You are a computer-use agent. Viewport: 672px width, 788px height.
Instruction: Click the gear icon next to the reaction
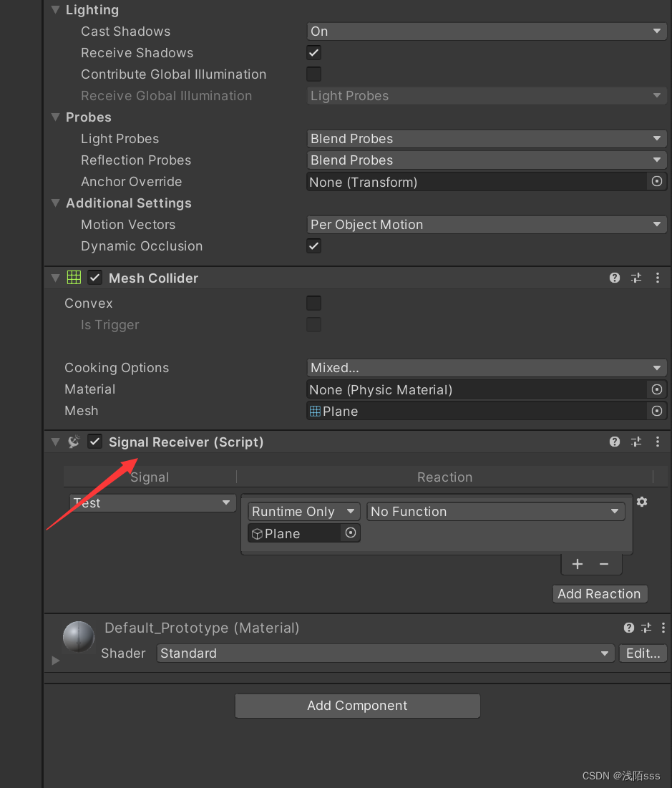point(641,502)
